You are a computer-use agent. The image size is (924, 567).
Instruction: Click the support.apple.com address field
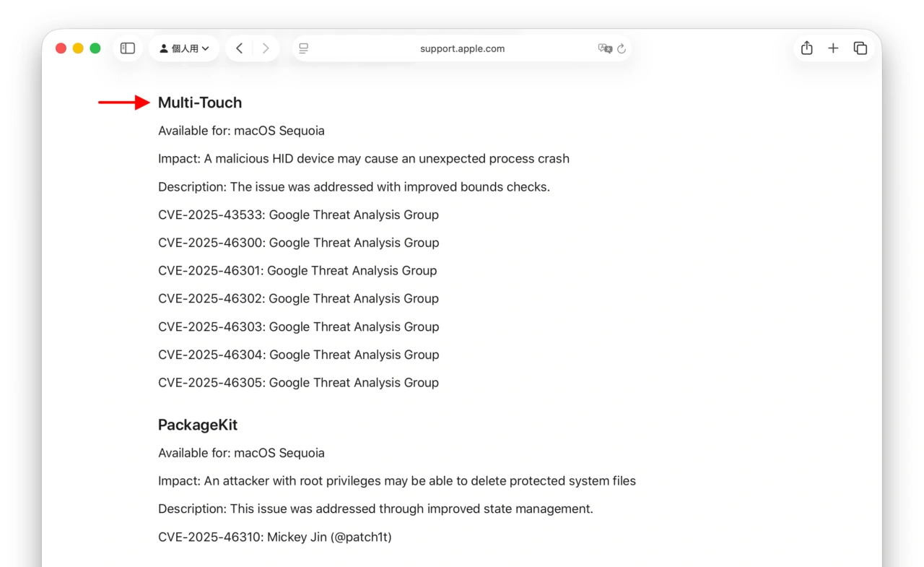(462, 48)
